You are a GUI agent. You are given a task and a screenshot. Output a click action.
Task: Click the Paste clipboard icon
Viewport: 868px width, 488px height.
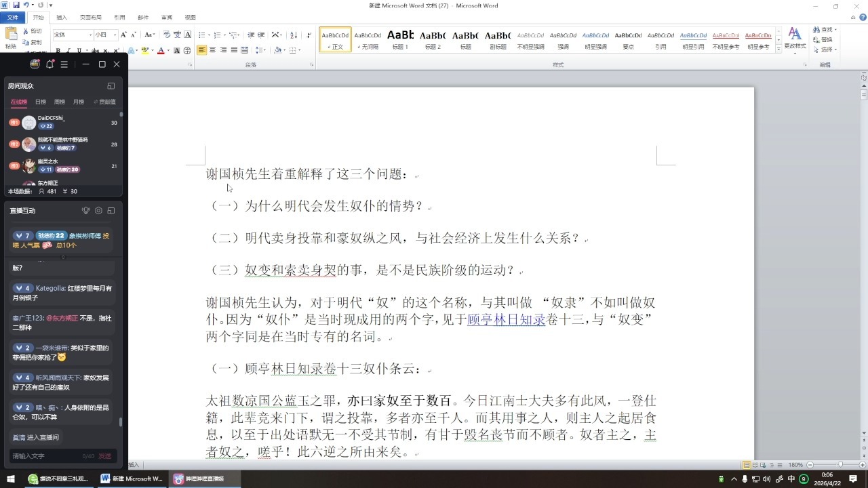point(11,34)
